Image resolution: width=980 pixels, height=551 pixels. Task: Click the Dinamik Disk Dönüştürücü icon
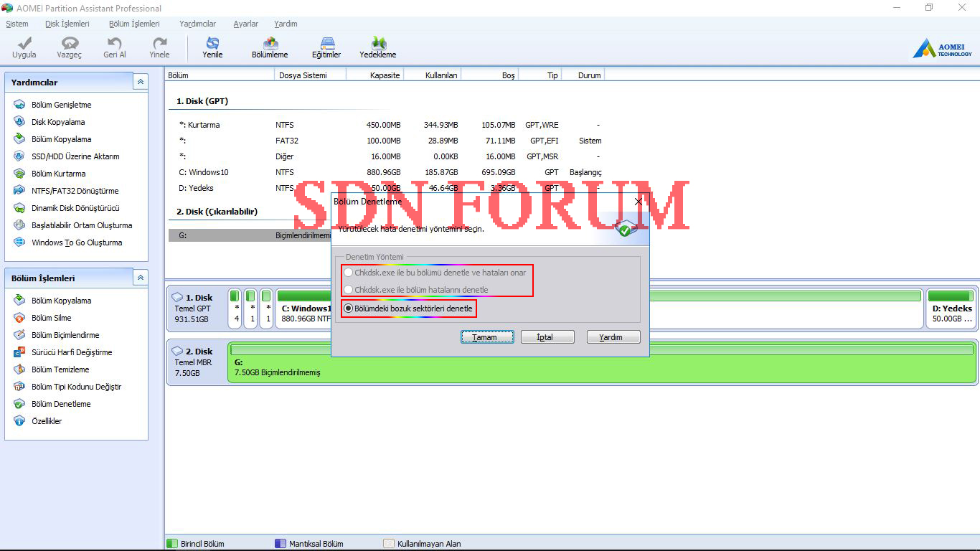coord(19,208)
